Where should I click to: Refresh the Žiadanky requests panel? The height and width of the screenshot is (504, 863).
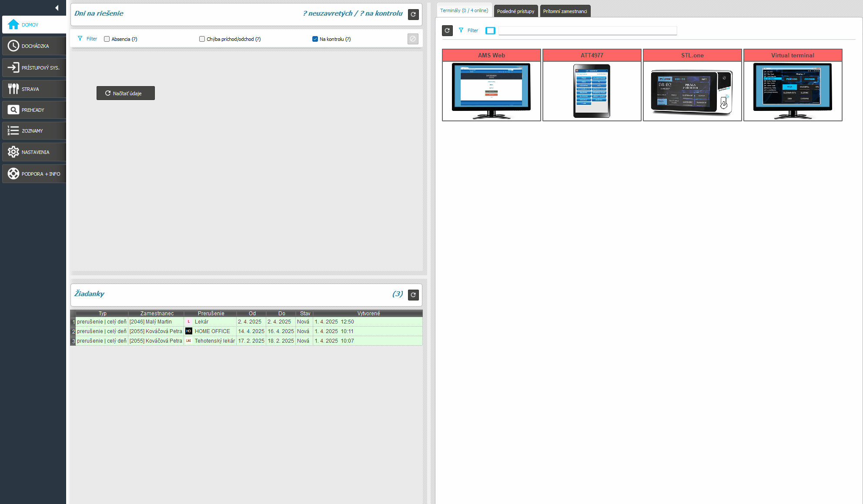tap(413, 295)
